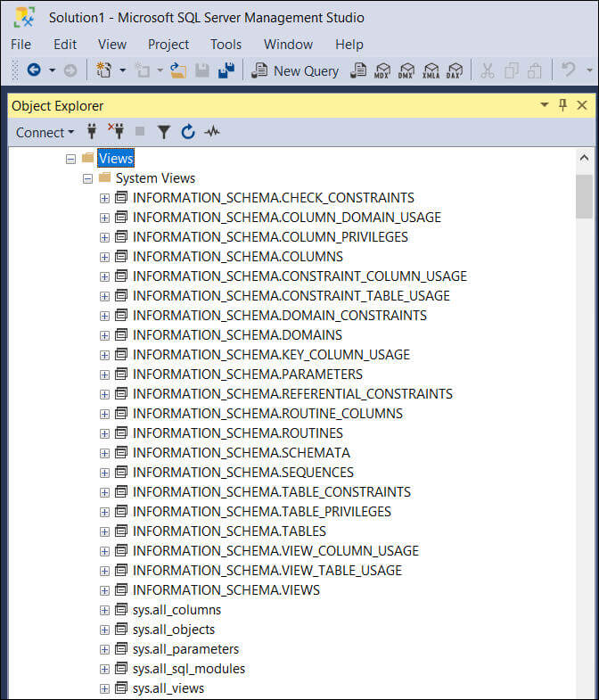Expand INFORMATION_SCHEMA.ROUTINES node
599x700 pixels.
coord(104,433)
